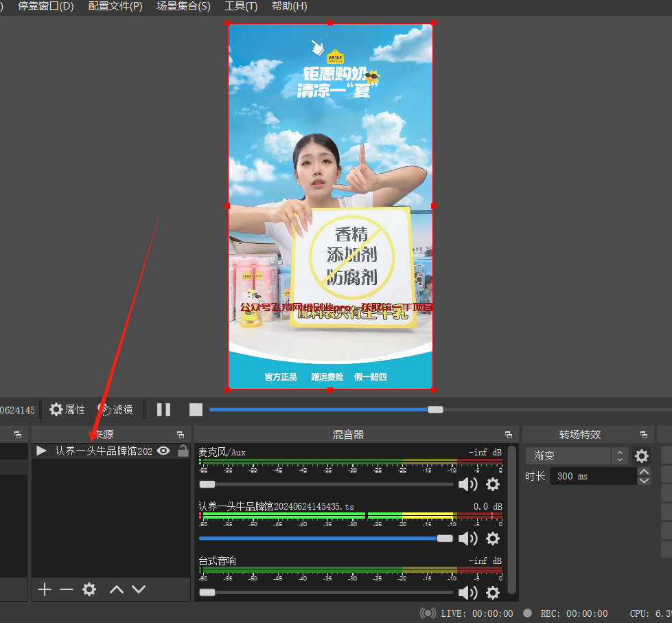Remove selected source with minus icon

(x=66, y=589)
